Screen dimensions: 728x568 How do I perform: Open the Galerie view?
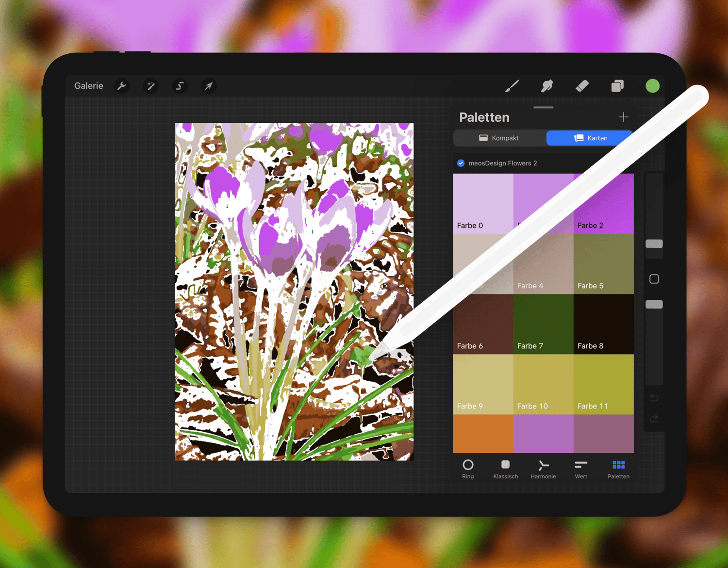(88, 86)
